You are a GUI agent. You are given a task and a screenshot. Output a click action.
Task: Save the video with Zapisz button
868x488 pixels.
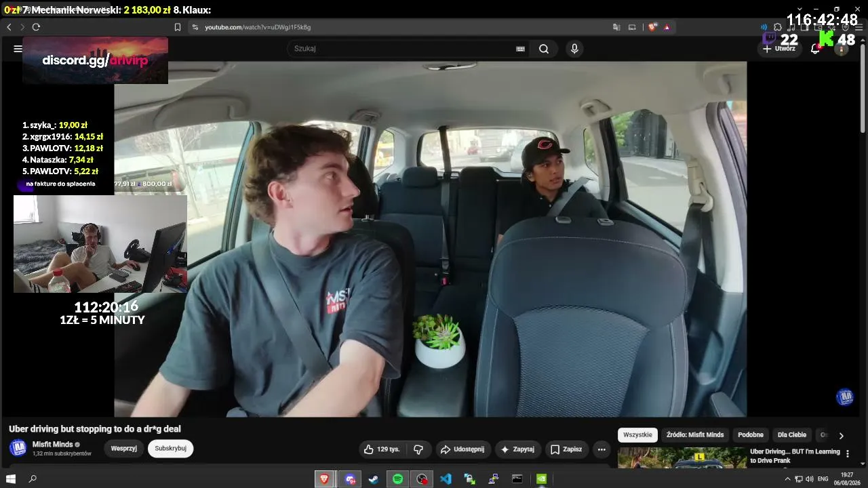point(566,449)
